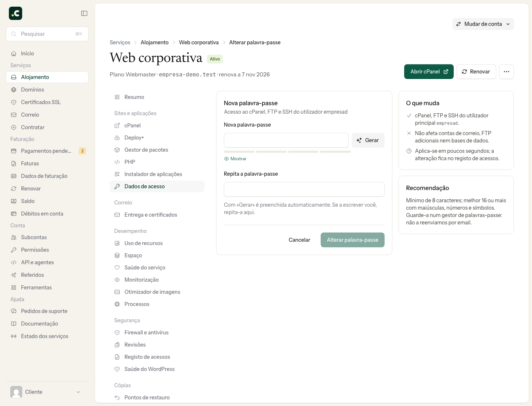The height and width of the screenshot is (406, 532).
Task: Open Pontos de restauro
Action: 157,398
